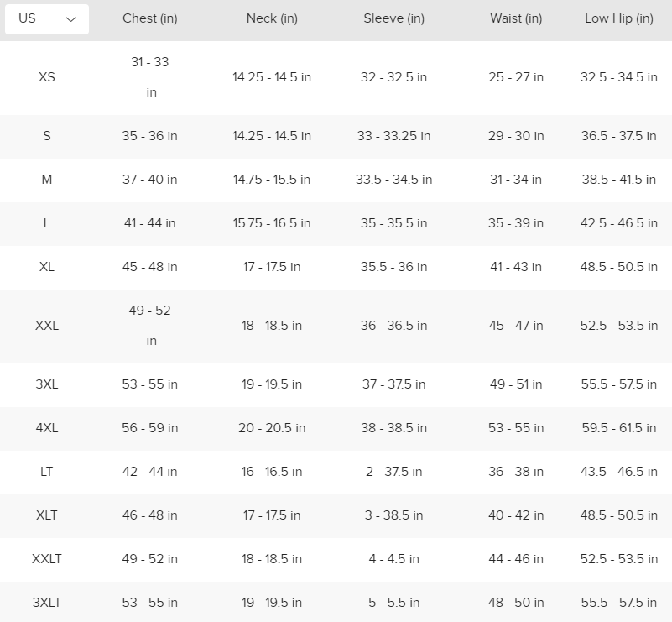Click the Sleeve (in) column header

[393, 18]
